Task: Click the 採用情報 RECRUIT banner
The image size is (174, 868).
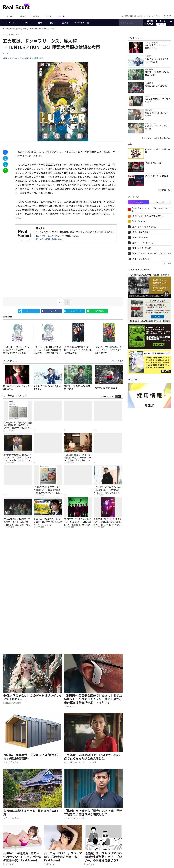Action: tap(149, 396)
